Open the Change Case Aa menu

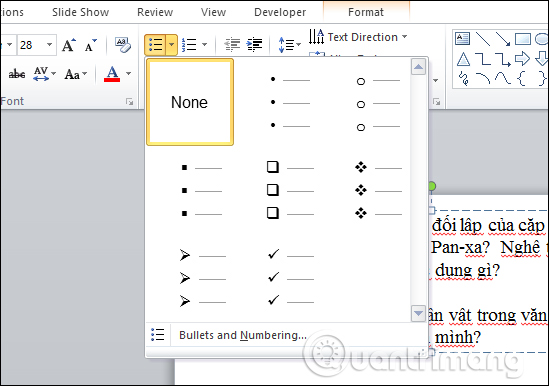(x=76, y=74)
